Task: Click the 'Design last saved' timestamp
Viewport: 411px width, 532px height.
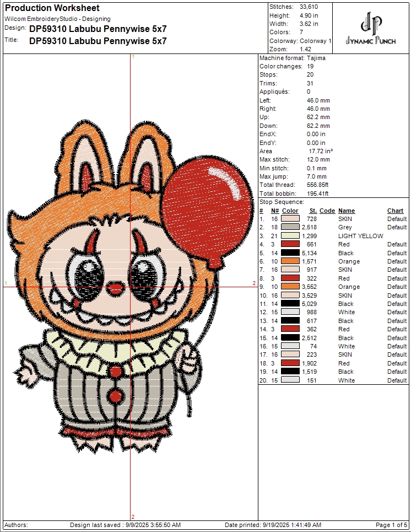Action: click(x=126, y=525)
